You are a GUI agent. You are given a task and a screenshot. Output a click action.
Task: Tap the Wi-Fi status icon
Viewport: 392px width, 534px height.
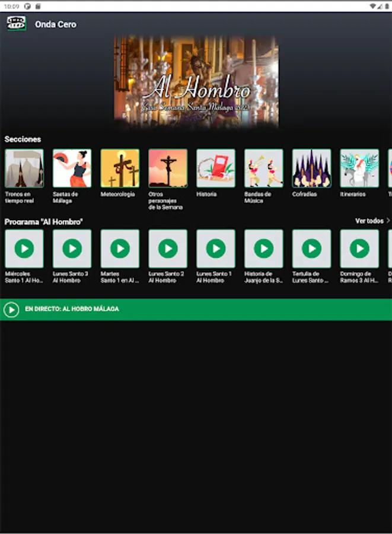click(x=372, y=6)
